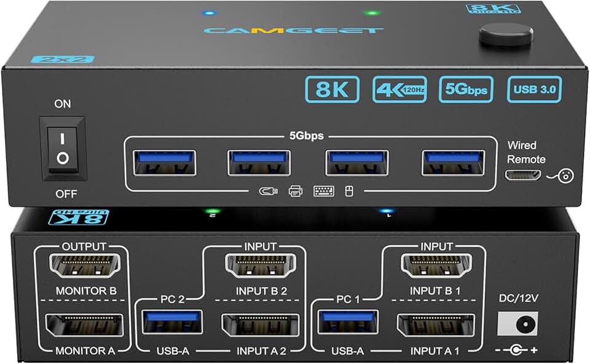Push the round black selector button on top
Screen dimensions: 590x364
[506, 34]
